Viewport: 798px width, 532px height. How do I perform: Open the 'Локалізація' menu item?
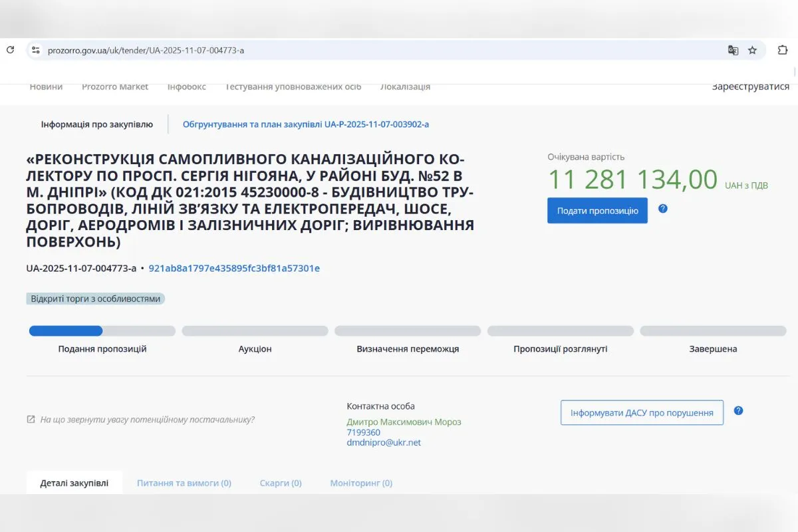click(x=405, y=86)
